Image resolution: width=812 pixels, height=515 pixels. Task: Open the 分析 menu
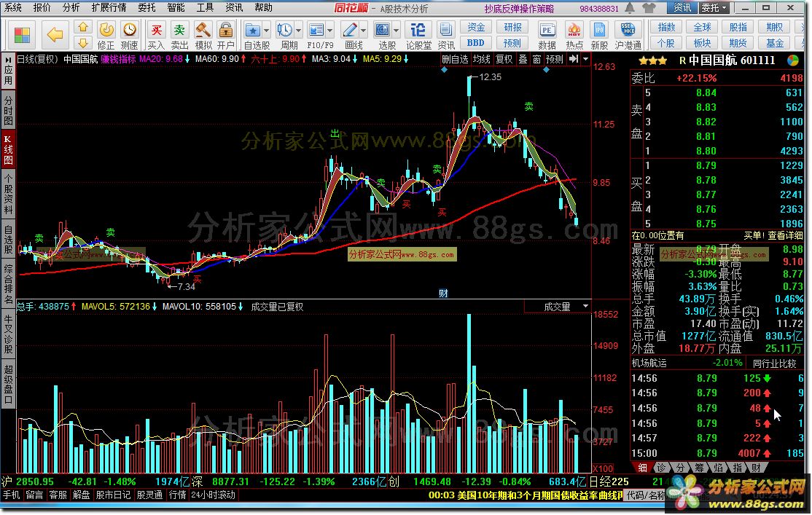[x=71, y=7]
